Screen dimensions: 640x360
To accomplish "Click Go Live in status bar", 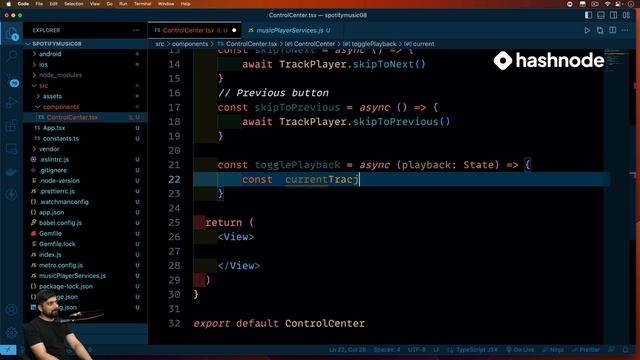I will click(520, 350).
